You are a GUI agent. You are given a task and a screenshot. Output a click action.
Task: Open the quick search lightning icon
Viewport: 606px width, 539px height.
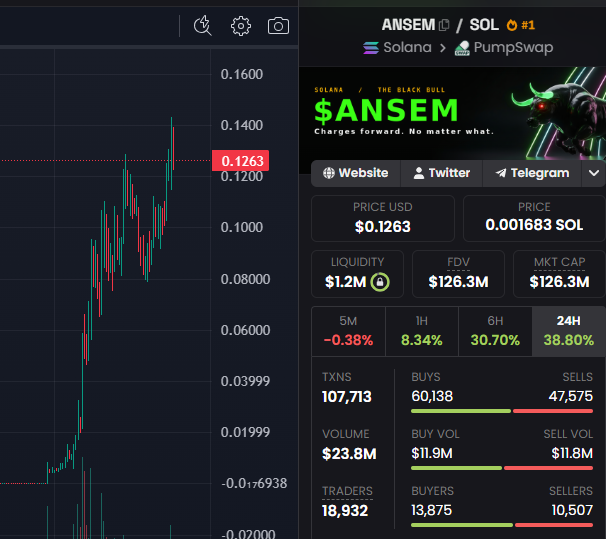pos(203,26)
